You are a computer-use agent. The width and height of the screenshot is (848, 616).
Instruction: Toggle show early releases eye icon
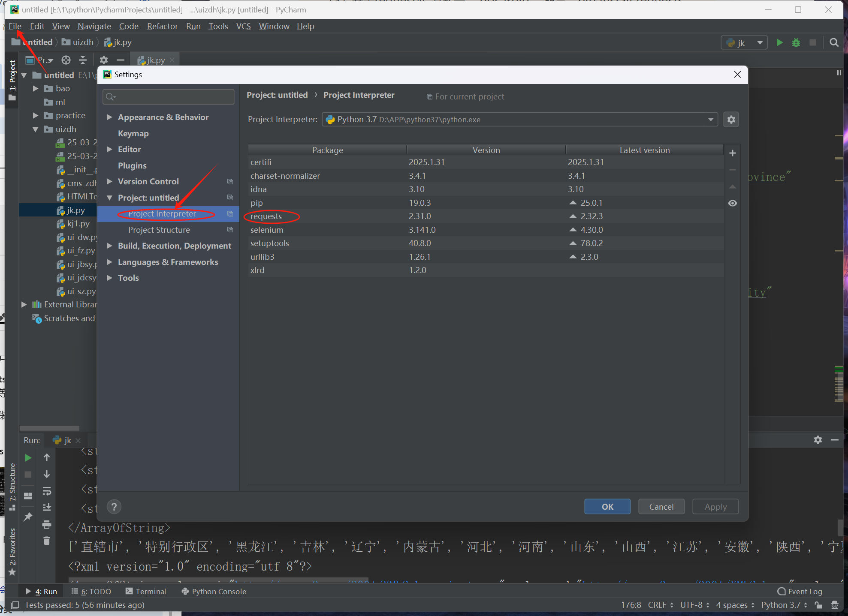tap(733, 203)
